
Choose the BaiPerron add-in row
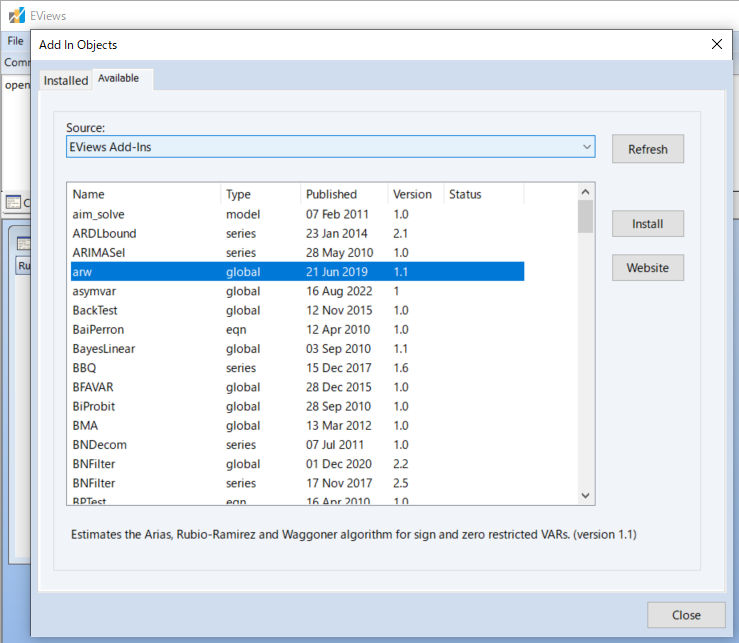pos(98,329)
